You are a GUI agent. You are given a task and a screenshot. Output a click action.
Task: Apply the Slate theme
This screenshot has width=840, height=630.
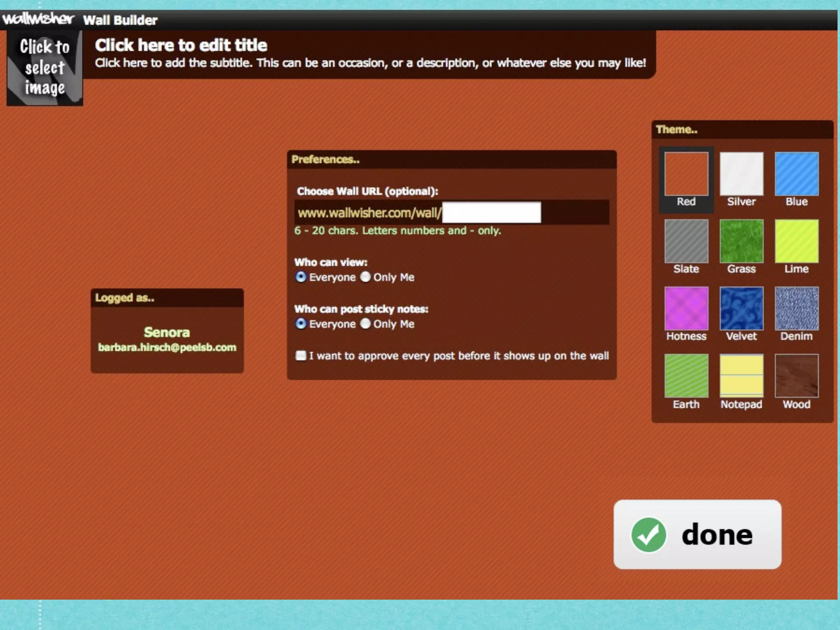(x=686, y=241)
